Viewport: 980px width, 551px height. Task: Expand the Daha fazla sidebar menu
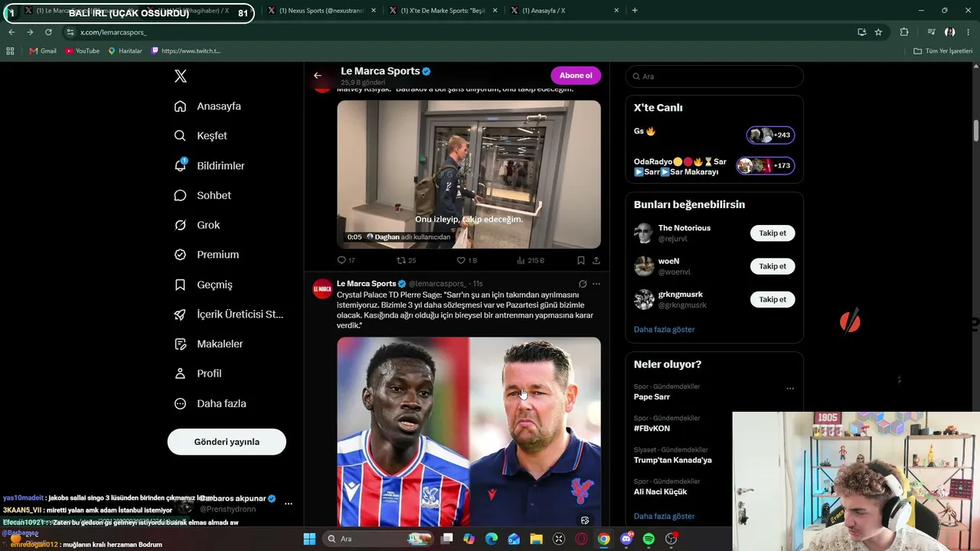tap(210, 403)
